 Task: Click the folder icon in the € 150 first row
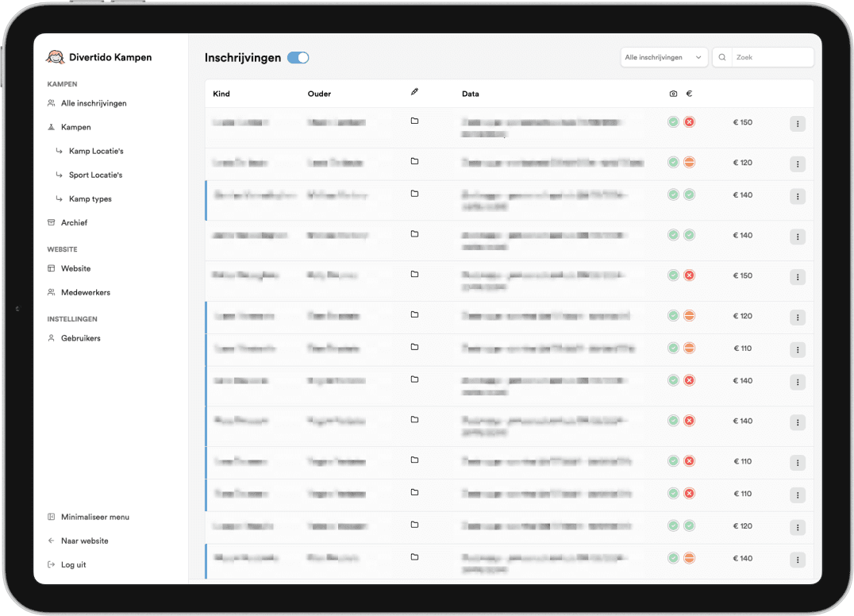414,121
